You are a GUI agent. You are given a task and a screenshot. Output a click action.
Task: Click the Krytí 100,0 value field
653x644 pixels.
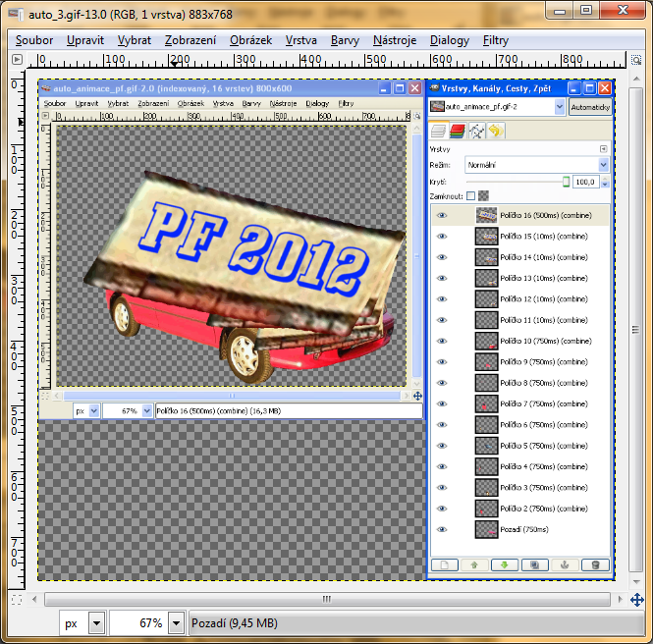(x=585, y=182)
